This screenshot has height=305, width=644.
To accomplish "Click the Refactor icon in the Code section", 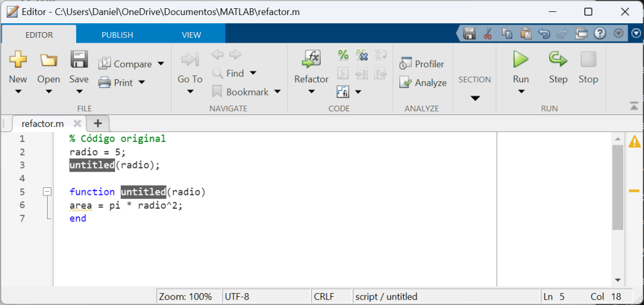I will point(311,60).
